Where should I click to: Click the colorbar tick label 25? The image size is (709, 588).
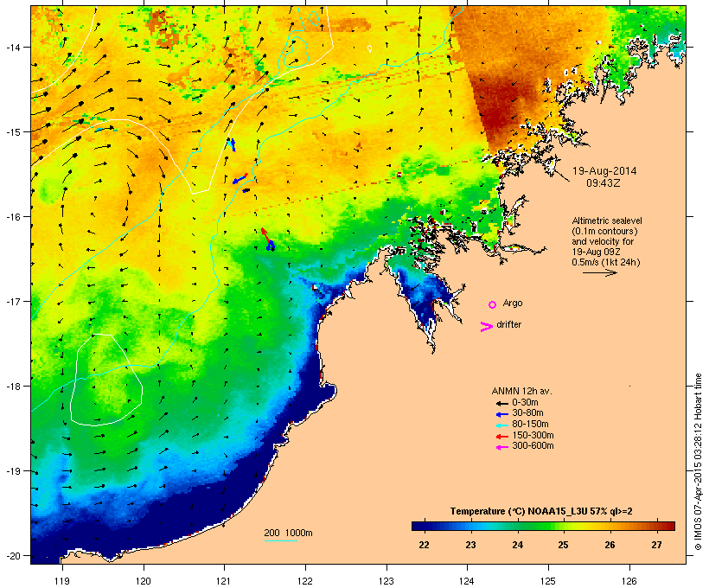563,545
